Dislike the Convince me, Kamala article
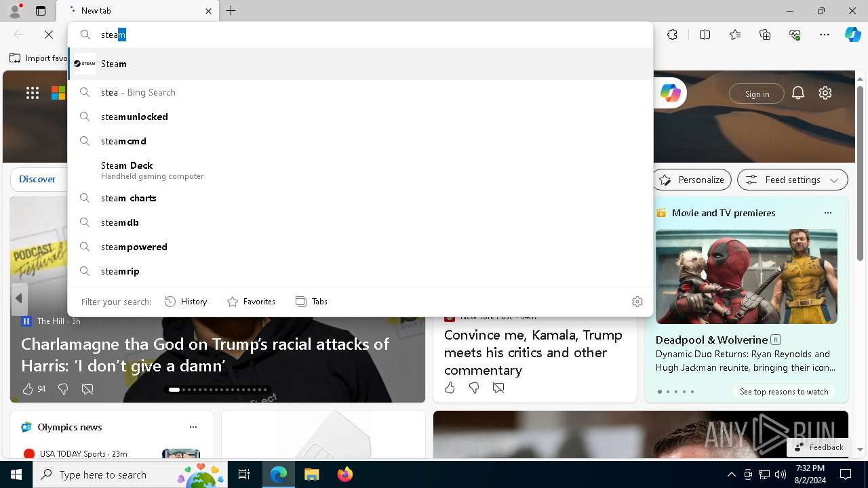The image size is (868, 488). coord(474,388)
